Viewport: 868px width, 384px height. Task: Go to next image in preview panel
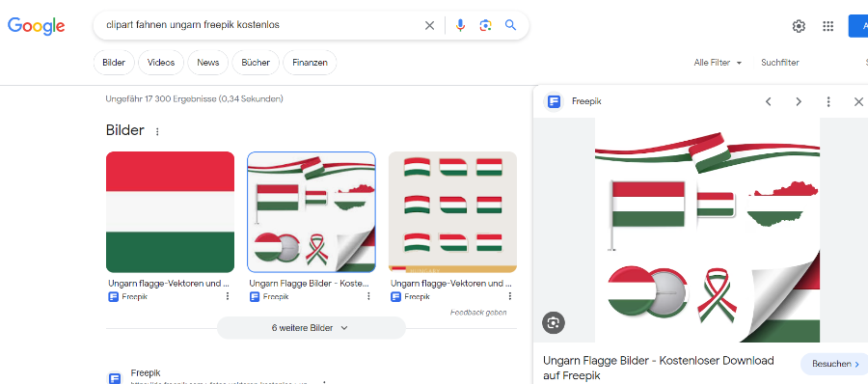click(x=799, y=101)
